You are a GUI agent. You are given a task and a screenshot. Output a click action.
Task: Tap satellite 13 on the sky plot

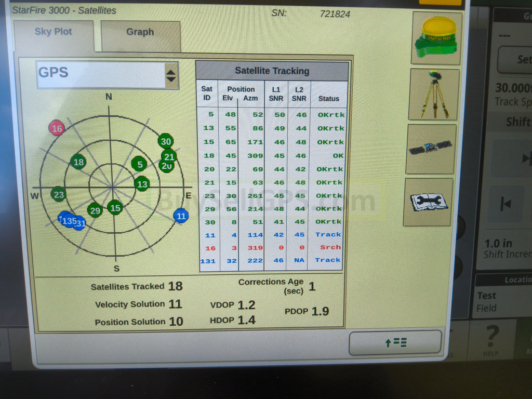click(142, 183)
